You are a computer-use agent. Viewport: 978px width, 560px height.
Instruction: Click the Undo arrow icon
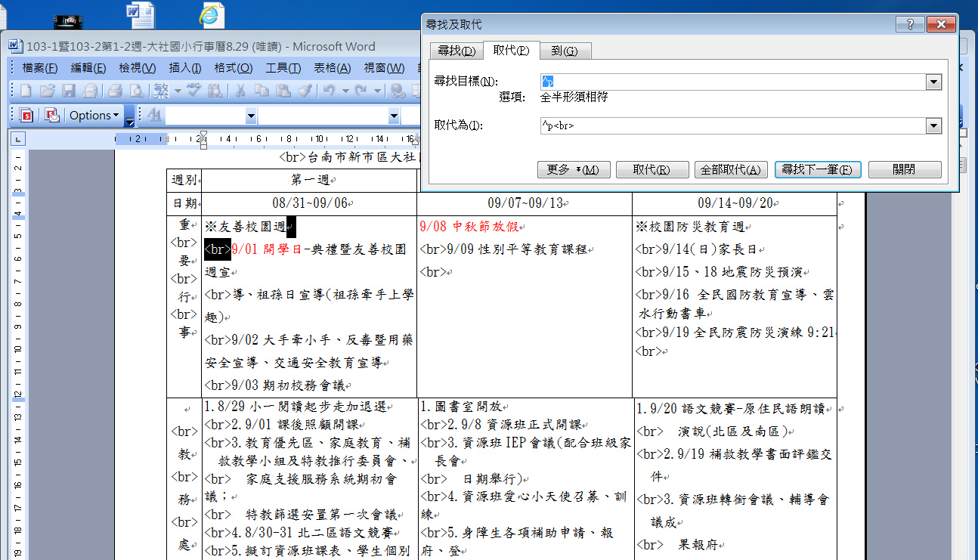(x=329, y=91)
